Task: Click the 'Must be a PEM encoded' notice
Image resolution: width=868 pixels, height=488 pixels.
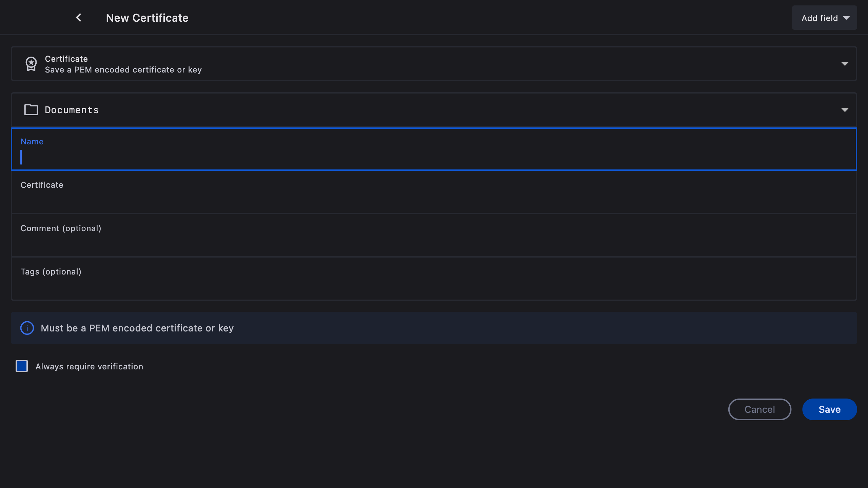Action: (137, 328)
